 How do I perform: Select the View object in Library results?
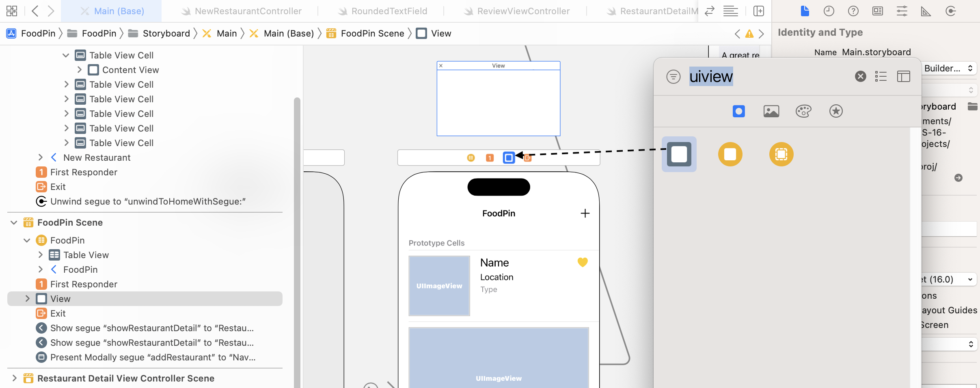679,154
